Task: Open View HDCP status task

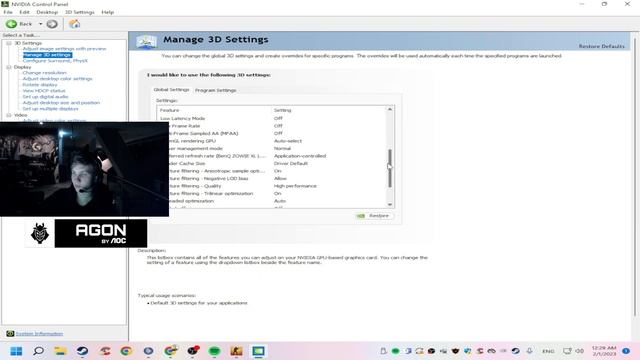Action: click(x=44, y=91)
